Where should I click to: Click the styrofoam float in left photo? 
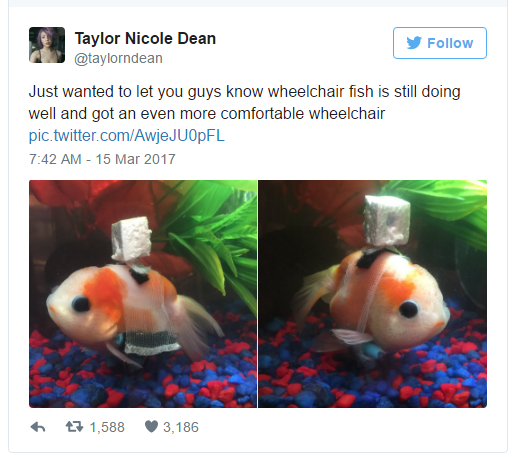click(x=131, y=239)
